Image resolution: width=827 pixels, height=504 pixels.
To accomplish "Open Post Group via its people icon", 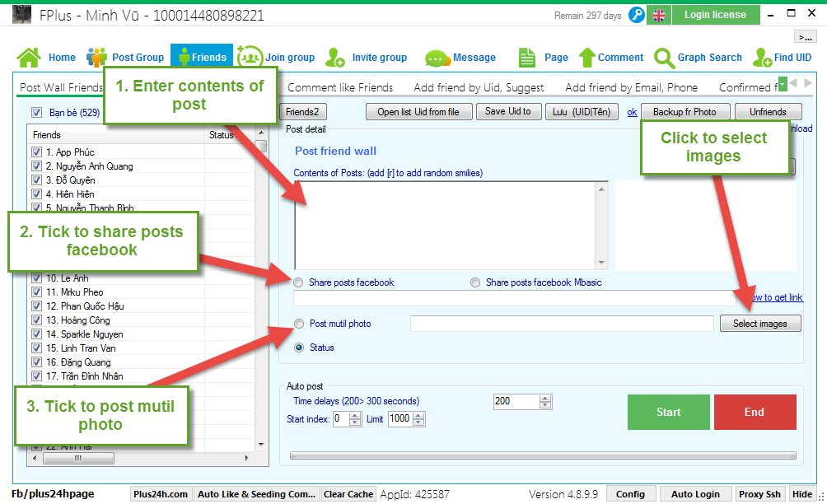I will point(96,58).
